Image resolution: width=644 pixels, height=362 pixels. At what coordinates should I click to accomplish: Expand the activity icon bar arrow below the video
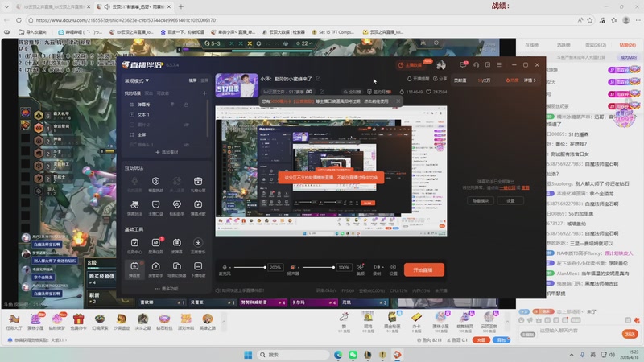pyautogui.click(x=224, y=321)
